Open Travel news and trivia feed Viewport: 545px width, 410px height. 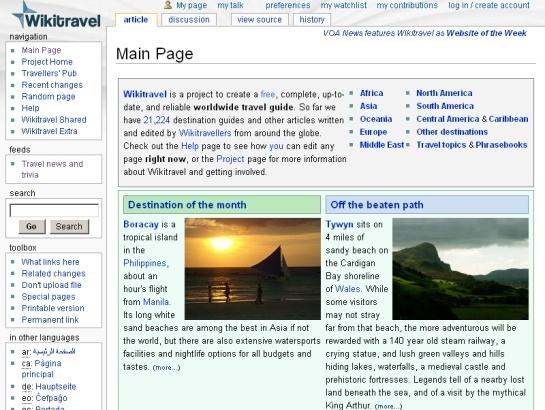point(52,169)
